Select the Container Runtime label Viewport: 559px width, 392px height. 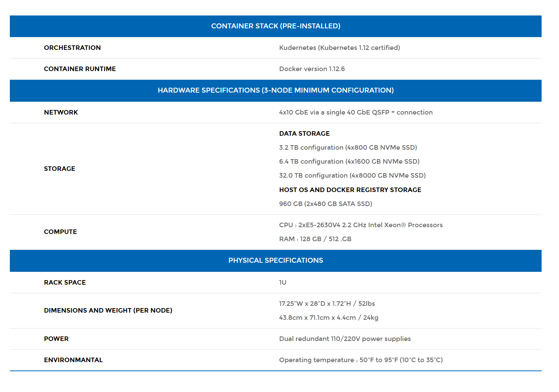coord(80,69)
